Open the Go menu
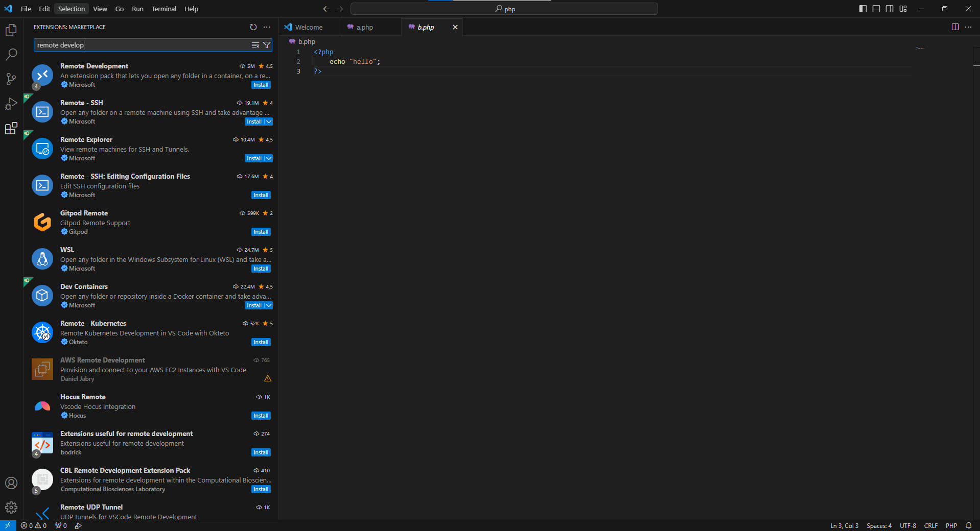 120,9
